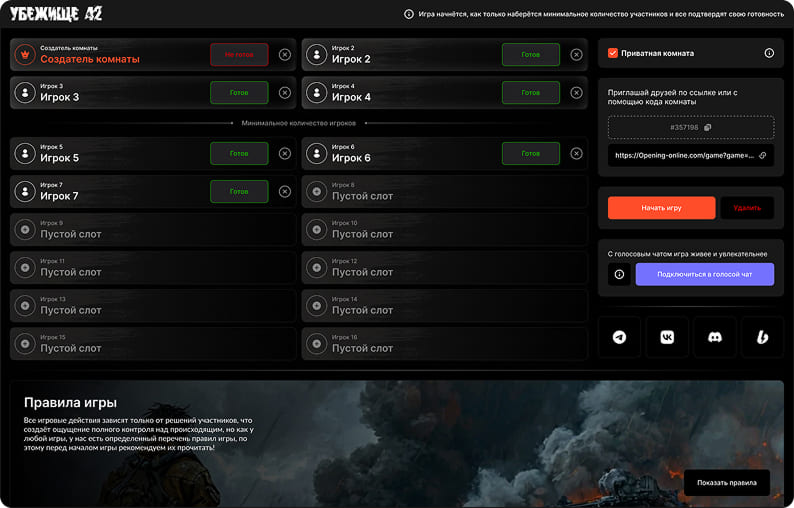794x508 pixels.
Task: Open the Discord social link
Action: (x=715, y=337)
